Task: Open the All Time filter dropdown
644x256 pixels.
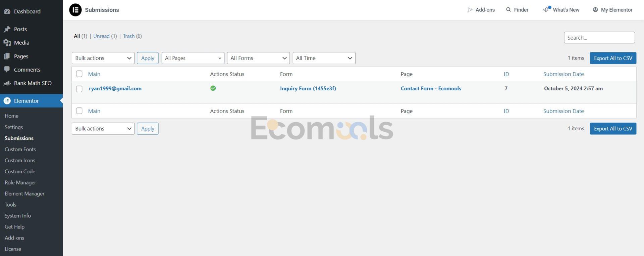Action: (324, 58)
